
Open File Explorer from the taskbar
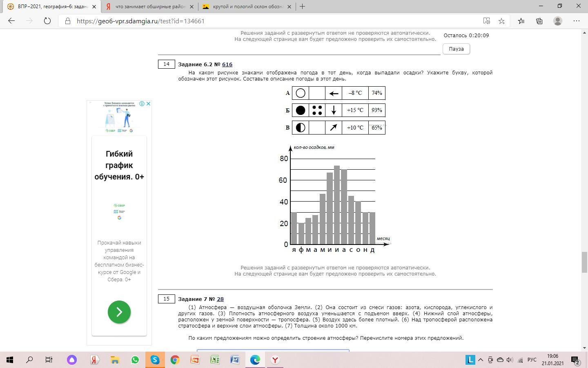pos(115,360)
